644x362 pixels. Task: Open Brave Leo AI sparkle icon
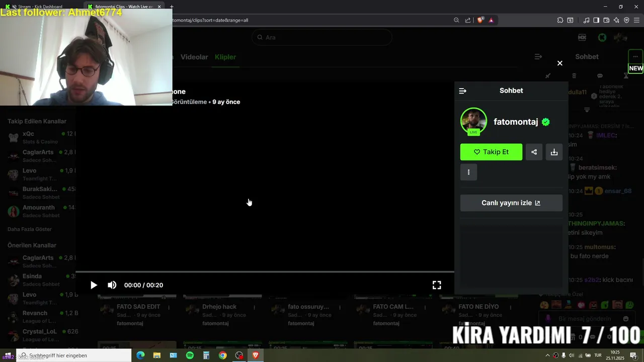616,20
